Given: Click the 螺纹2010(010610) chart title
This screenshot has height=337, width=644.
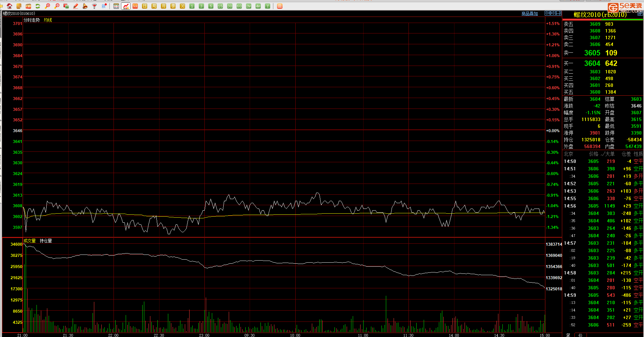Looking at the screenshot, I should (x=19, y=14).
